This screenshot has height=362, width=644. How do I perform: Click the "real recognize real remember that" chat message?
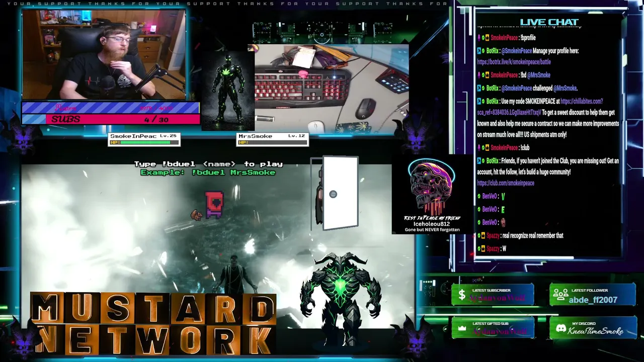tap(532, 236)
